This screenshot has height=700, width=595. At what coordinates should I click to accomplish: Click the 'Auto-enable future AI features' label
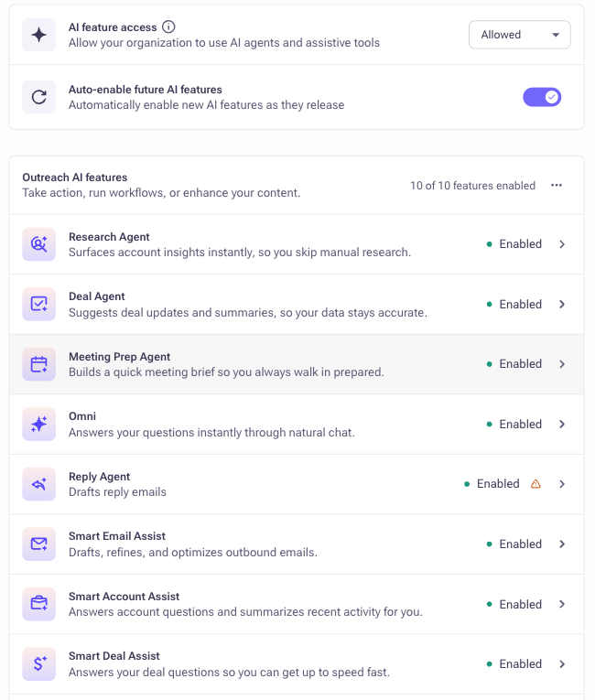pos(146,90)
